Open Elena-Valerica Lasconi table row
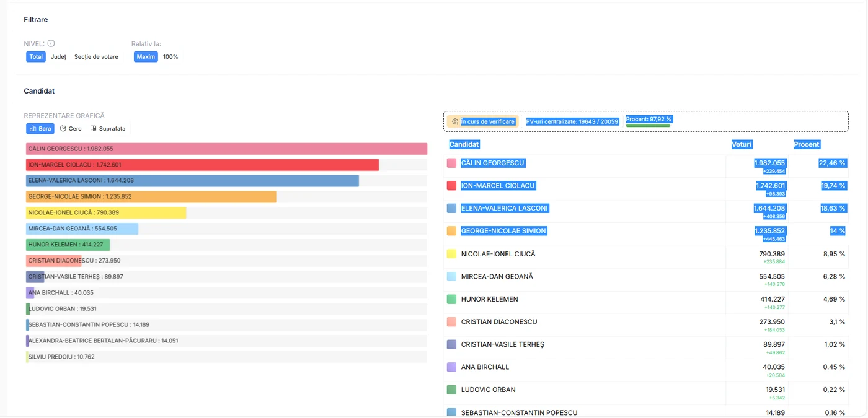The width and height of the screenshot is (868, 418). pyautogui.click(x=647, y=211)
